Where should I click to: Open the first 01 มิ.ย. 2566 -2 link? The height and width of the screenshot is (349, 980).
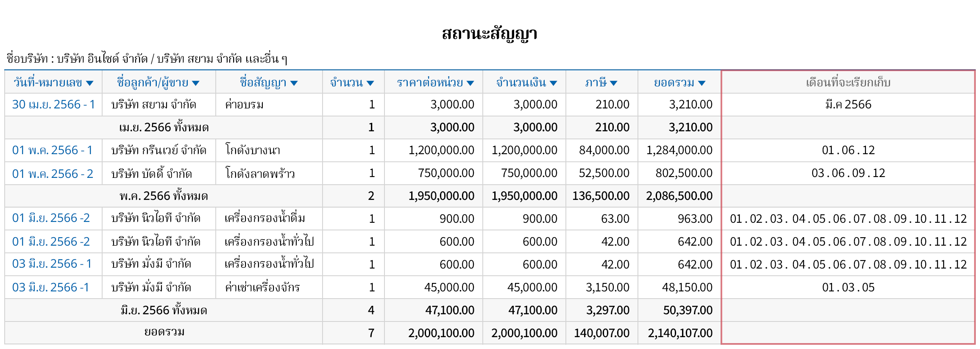51,219
